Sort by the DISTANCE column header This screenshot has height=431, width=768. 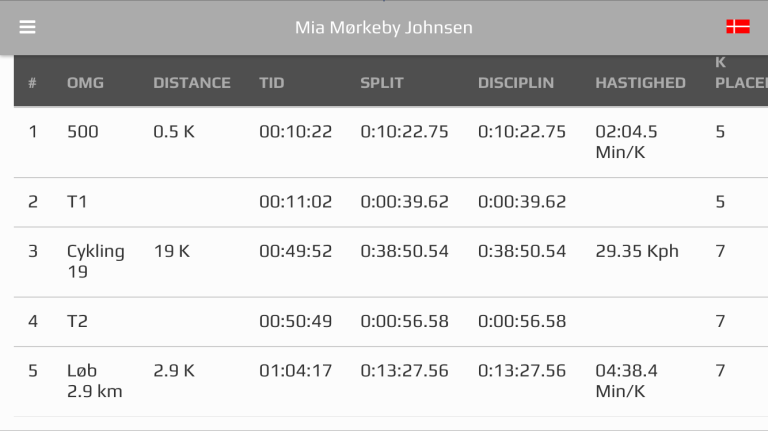pyautogui.click(x=192, y=83)
